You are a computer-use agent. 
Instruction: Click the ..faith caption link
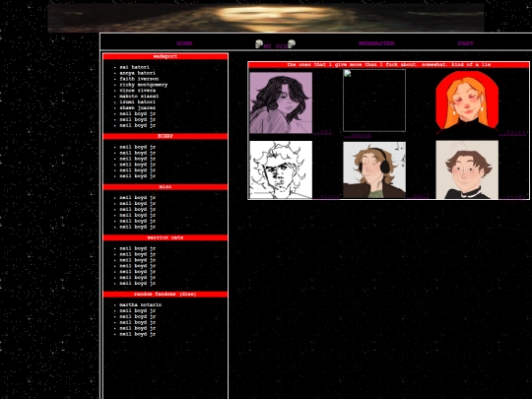[x=512, y=133]
